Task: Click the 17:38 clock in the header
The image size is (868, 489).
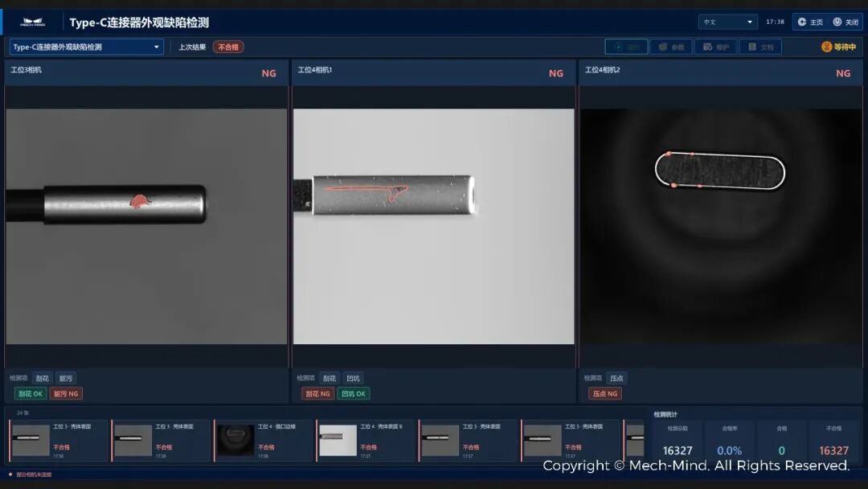Action: coord(775,22)
